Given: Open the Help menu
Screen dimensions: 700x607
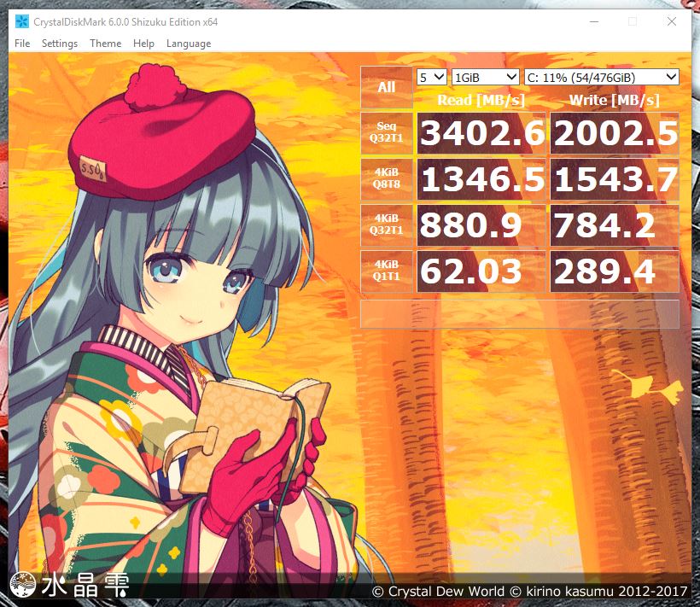Looking at the screenshot, I should (143, 44).
